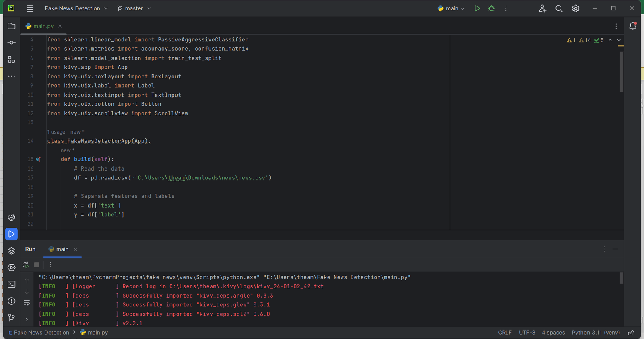Click the run console scrollbar

[x=621, y=278]
